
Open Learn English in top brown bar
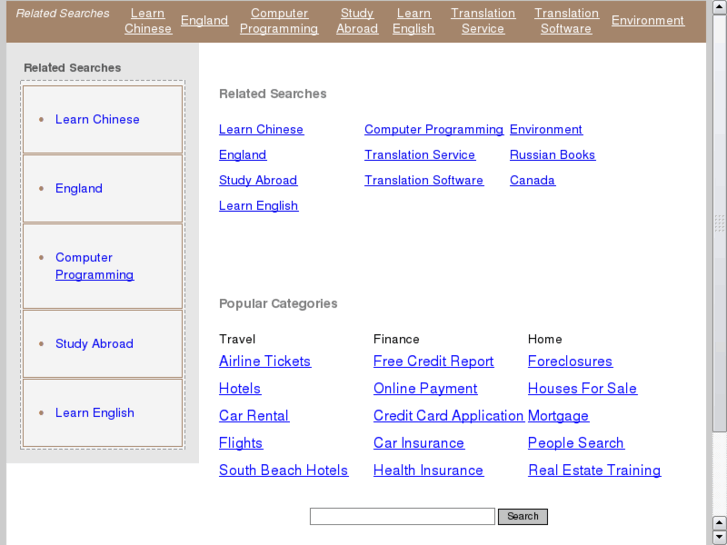[413, 21]
